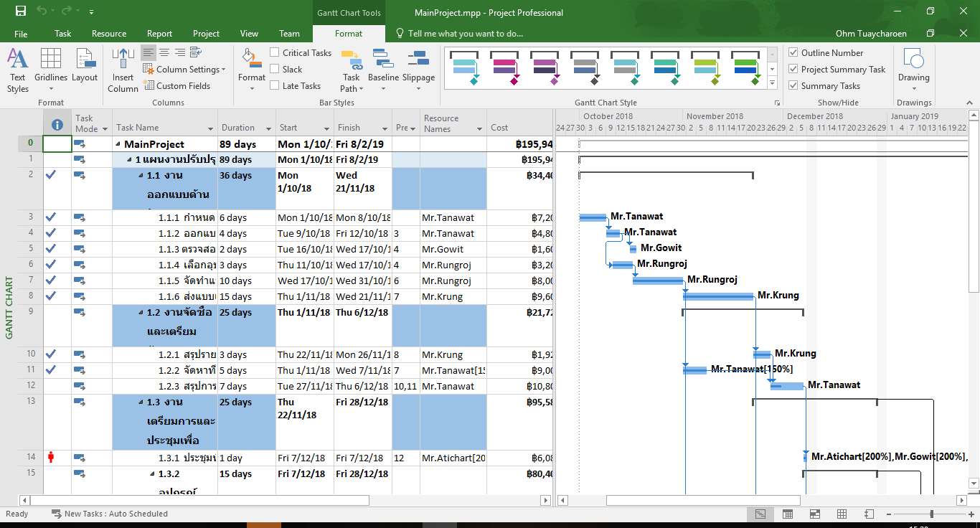
Task: Toggle the Slack checkbox
Action: pyautogui.click(x=274, y=69)
